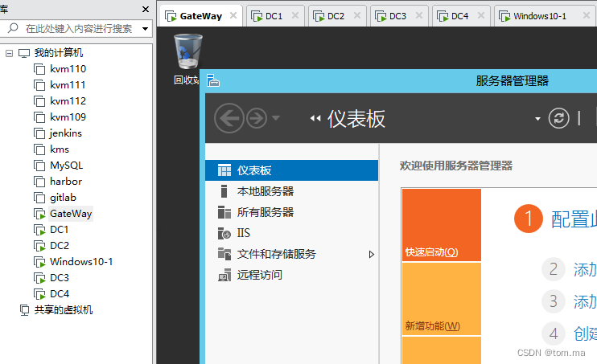Go forward with Server Manager forward arrow

pyautogui.click(x=256, y=118)
